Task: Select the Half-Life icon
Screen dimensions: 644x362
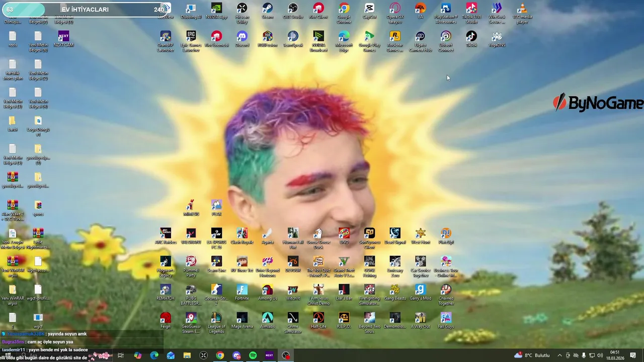Action: (x=318, y=321)
